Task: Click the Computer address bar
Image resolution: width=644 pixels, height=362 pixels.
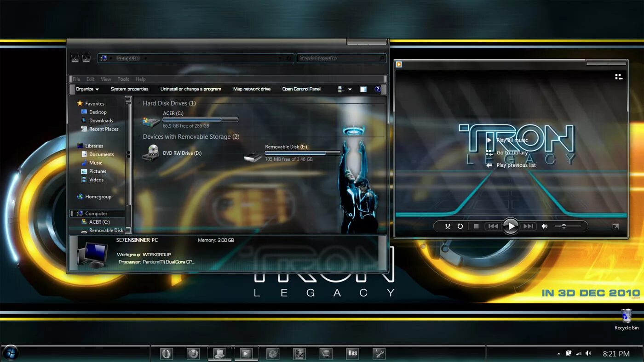Action: coord(195,58)
